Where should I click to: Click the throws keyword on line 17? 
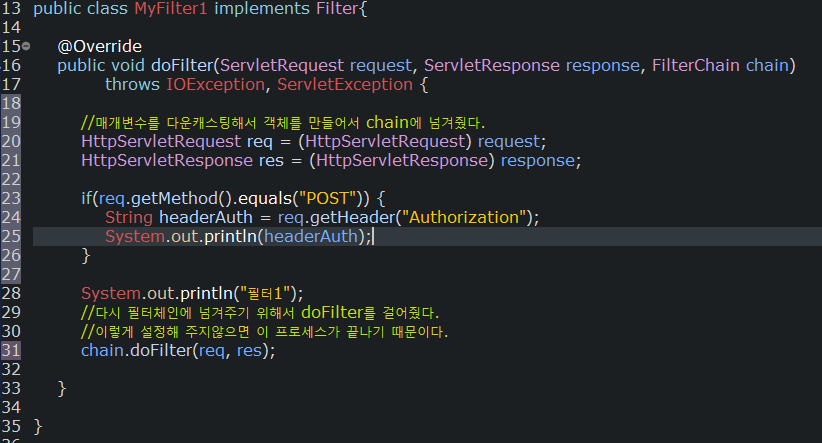[x=132, y=84]
